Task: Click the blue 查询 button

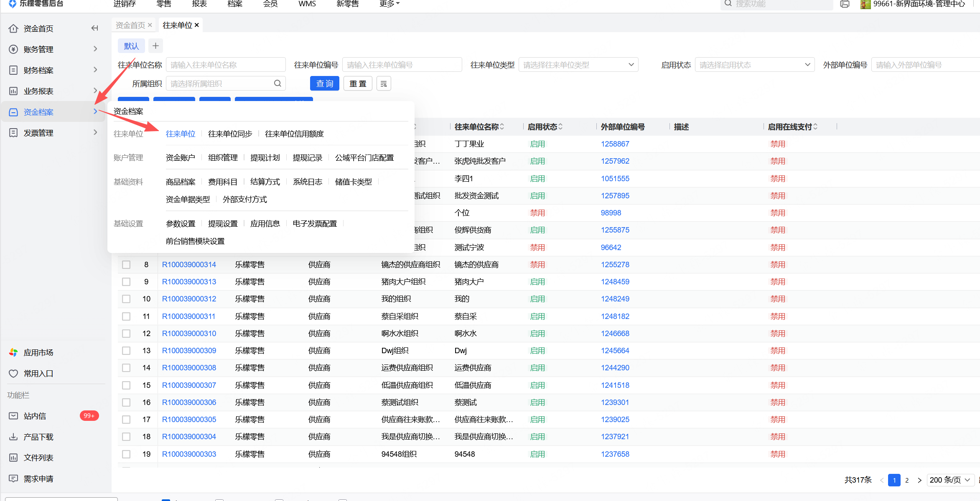Action: [x=324, y=84]
